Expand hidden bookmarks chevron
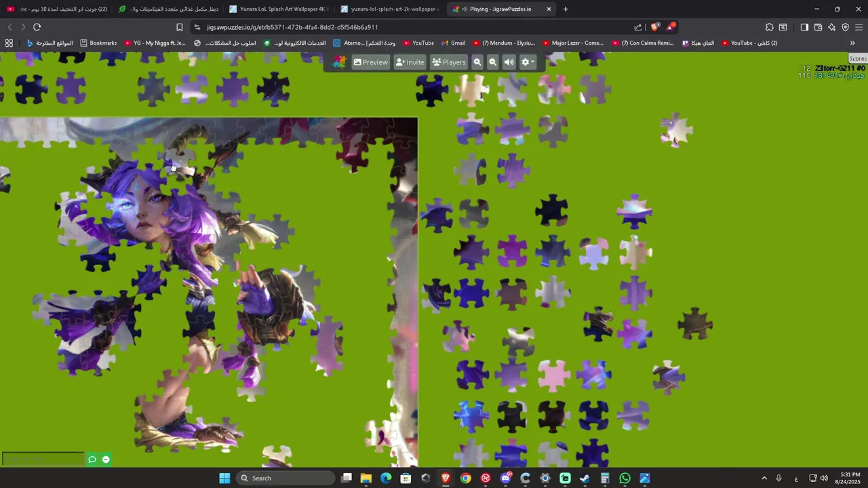Viewport: 868px width, 488px height. coord(852,43)
